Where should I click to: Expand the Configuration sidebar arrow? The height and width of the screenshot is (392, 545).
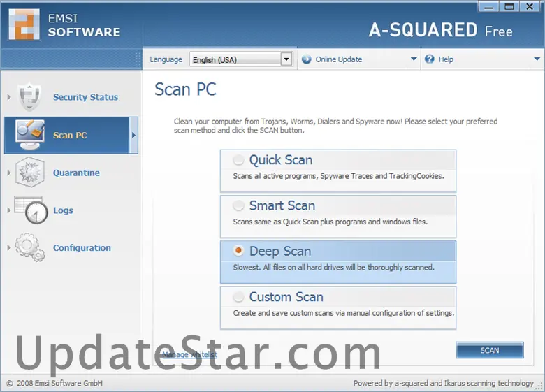click(9, 248)
